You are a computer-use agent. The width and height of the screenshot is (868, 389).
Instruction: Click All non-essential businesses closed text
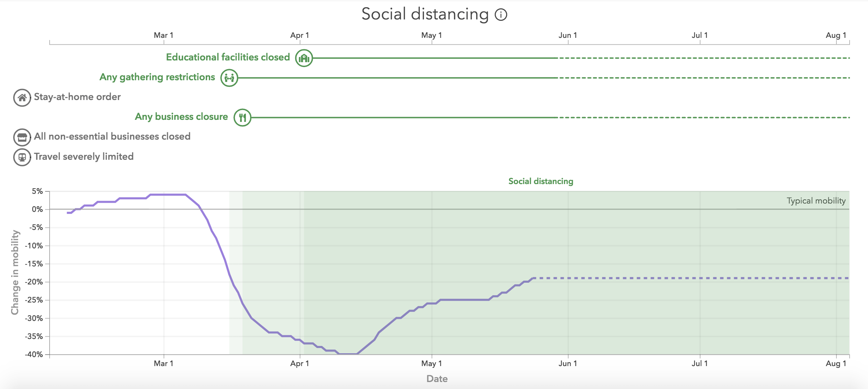pos(112,136)
